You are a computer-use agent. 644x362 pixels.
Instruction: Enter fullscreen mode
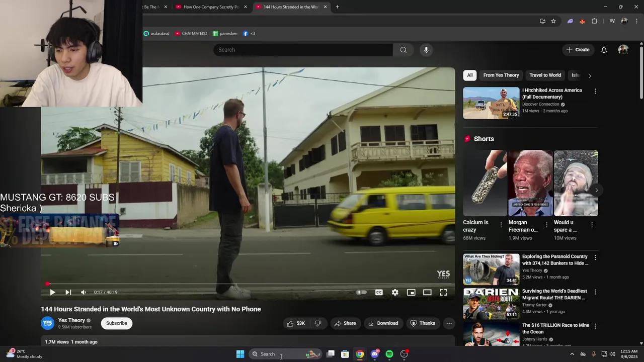click(443, 292)
